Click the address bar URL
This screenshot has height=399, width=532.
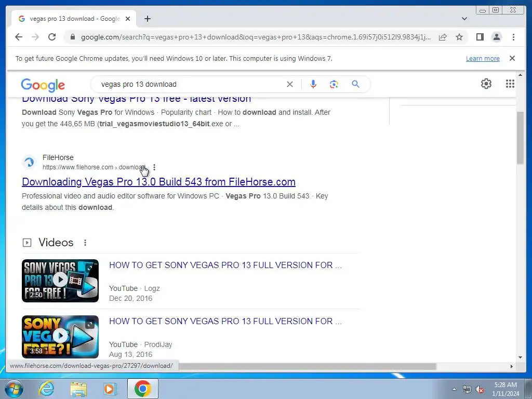coord(256,37)
